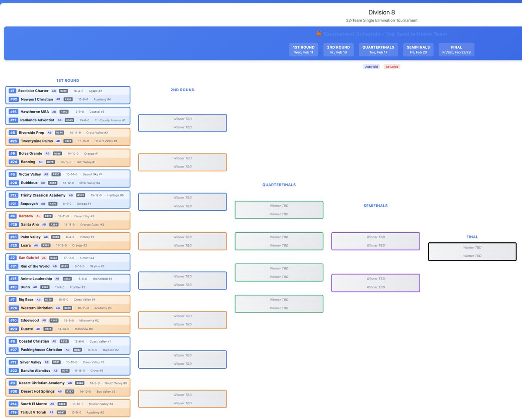
Task: Toggle the Auto-Bid legend chip
Action: pos(371,67)
